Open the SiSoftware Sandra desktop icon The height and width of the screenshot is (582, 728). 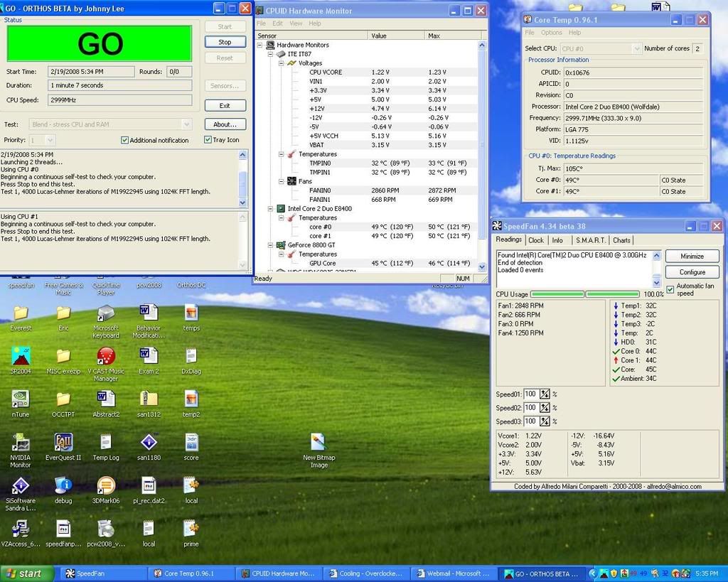coord(21,485)
